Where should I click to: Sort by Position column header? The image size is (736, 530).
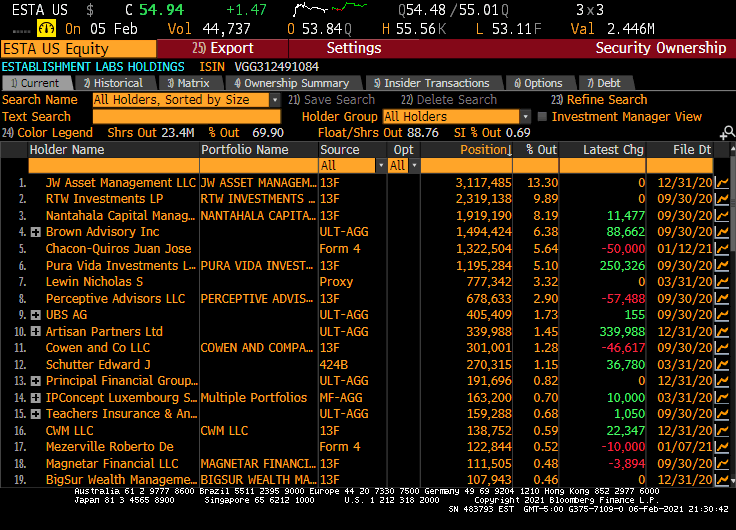click(486, 150)
